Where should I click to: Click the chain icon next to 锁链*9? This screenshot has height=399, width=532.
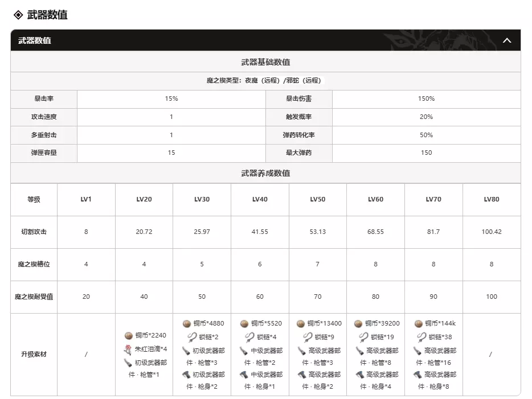308,337
